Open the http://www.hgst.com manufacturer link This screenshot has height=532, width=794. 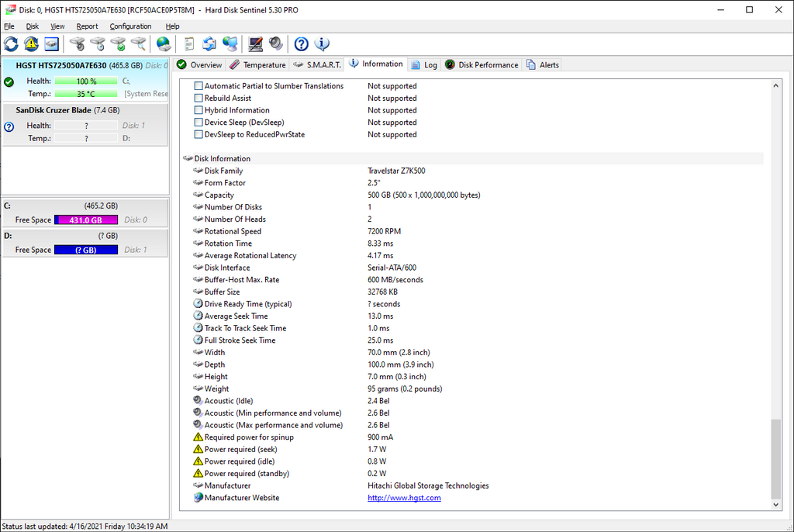point(404,498)
